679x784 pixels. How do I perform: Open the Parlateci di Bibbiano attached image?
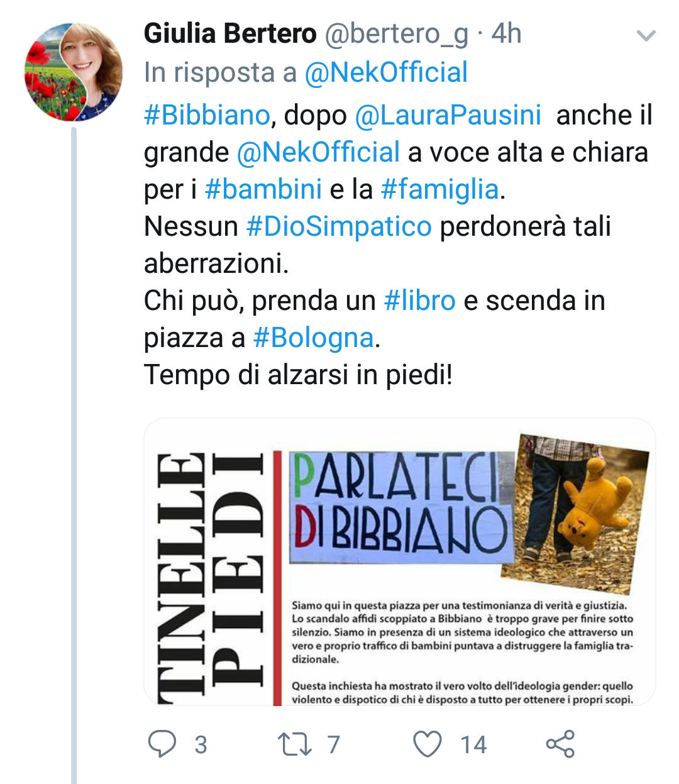400,562
